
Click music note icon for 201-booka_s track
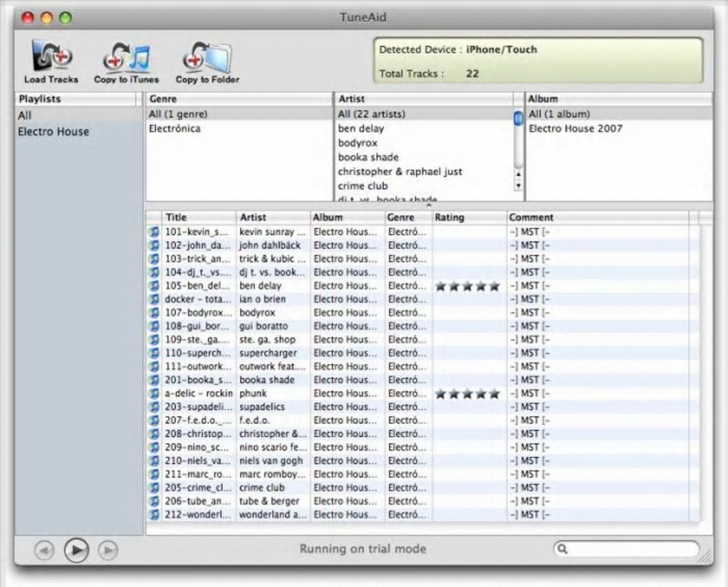[153, 380]
